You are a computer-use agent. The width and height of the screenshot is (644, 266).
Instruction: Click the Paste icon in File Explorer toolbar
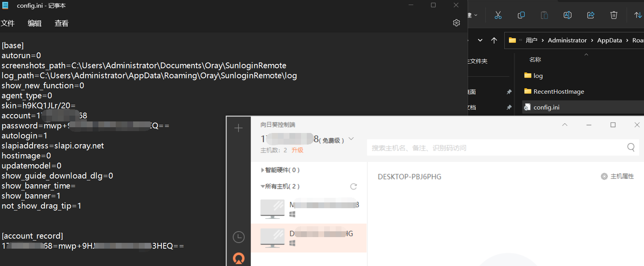pyautogui.click(x=544, y=15)
